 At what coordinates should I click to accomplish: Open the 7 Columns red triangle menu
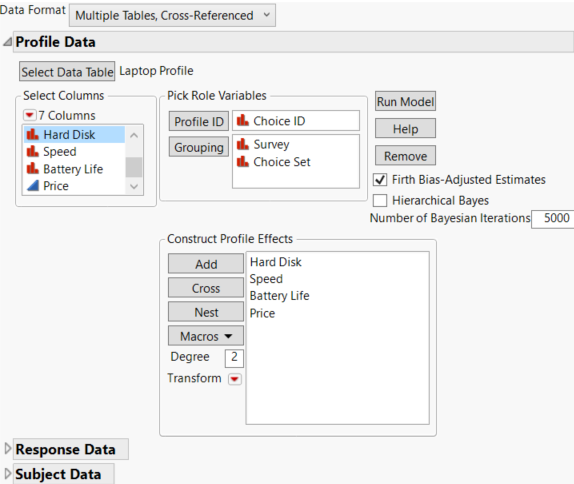pyautogui.click(x=29, y=115)
